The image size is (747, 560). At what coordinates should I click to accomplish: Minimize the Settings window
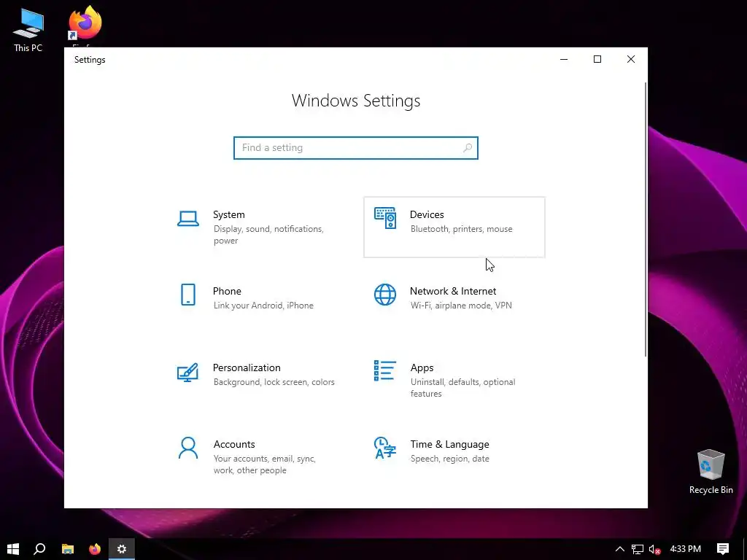564,60
